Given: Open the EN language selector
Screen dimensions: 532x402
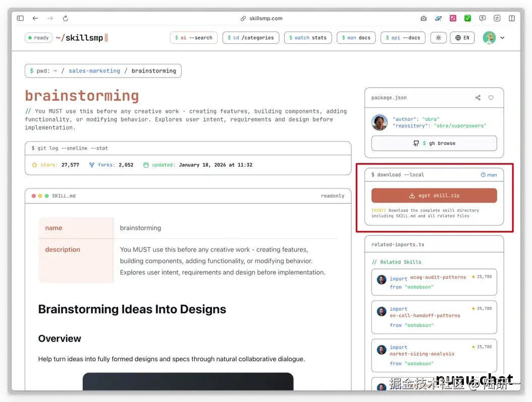Looking at the screenshot, I should [462, 38].
